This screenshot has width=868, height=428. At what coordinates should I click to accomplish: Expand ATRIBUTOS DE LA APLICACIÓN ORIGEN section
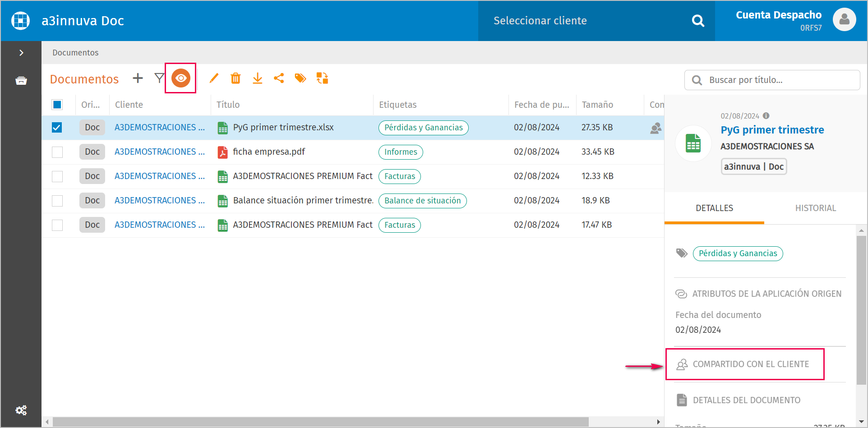[x=758, y=294]
